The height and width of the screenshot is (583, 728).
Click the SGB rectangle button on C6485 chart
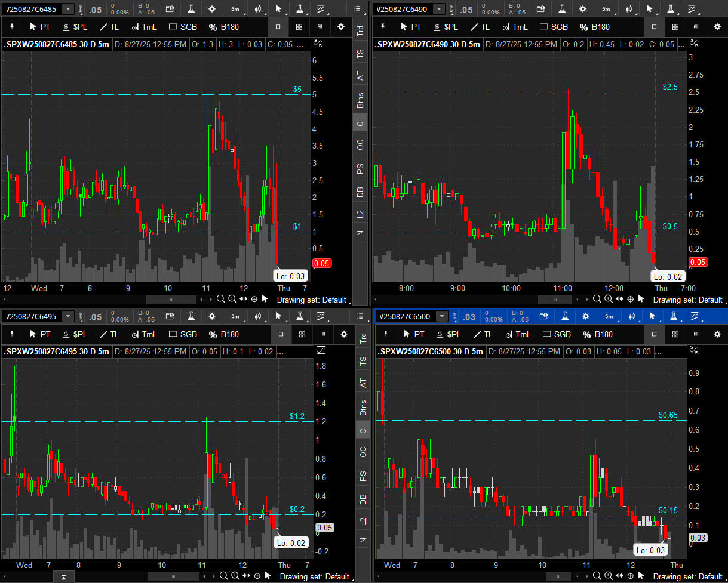(183, 27)
